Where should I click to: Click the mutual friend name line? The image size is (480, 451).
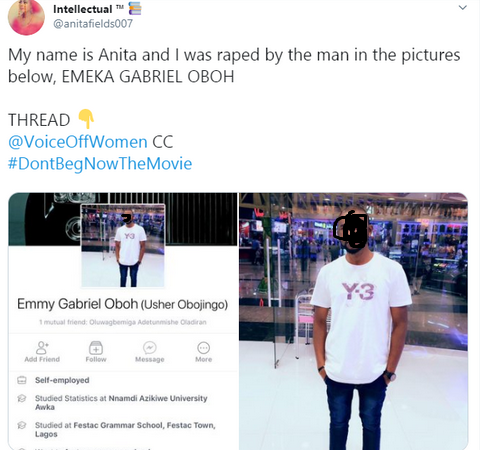(x=123, y=322)
